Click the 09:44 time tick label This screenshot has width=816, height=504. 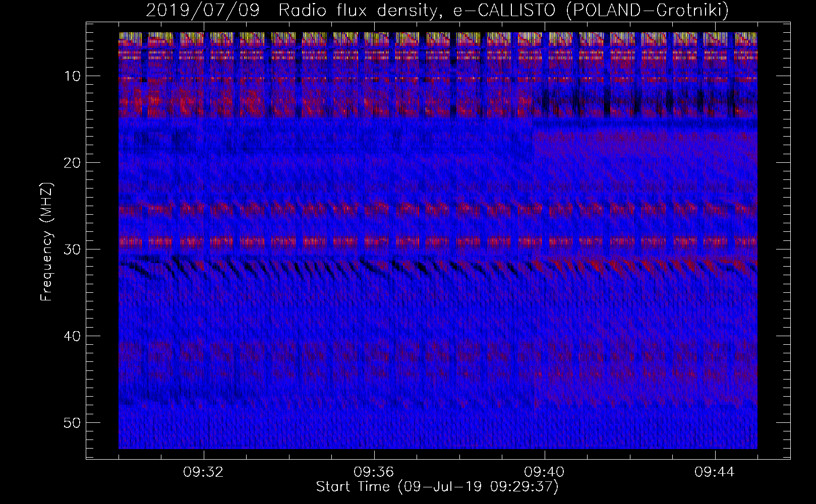(715, 472)
